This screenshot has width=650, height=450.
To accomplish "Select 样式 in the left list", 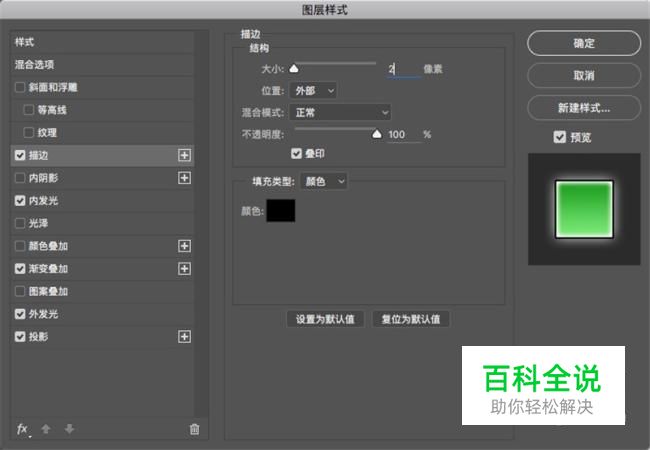I will 102,42.
